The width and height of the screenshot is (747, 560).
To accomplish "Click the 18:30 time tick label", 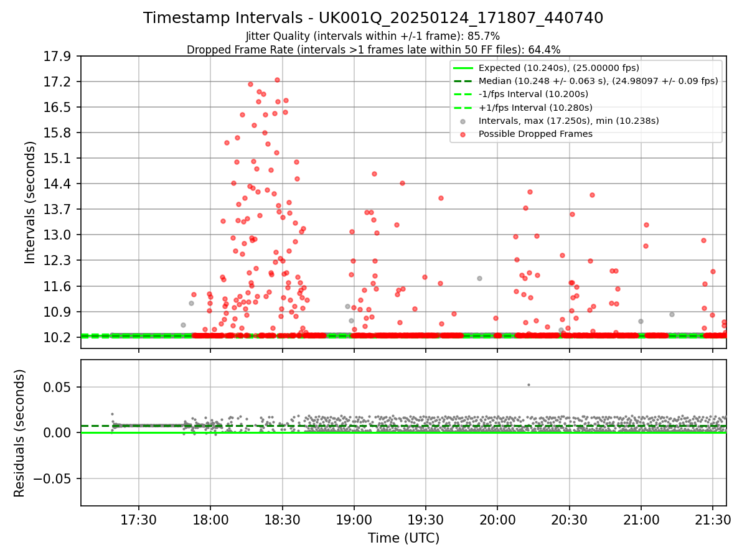I will [282, 520].
